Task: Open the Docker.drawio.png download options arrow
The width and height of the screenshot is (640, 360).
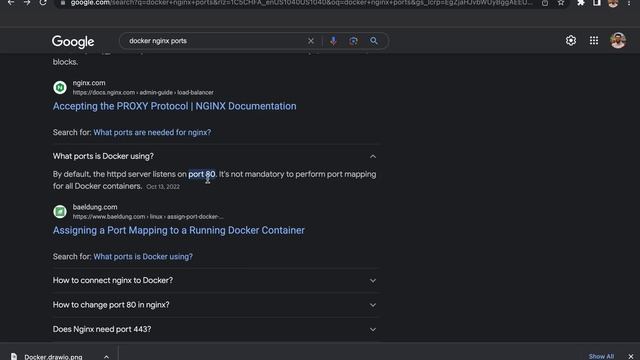Action: click(106, 356)
